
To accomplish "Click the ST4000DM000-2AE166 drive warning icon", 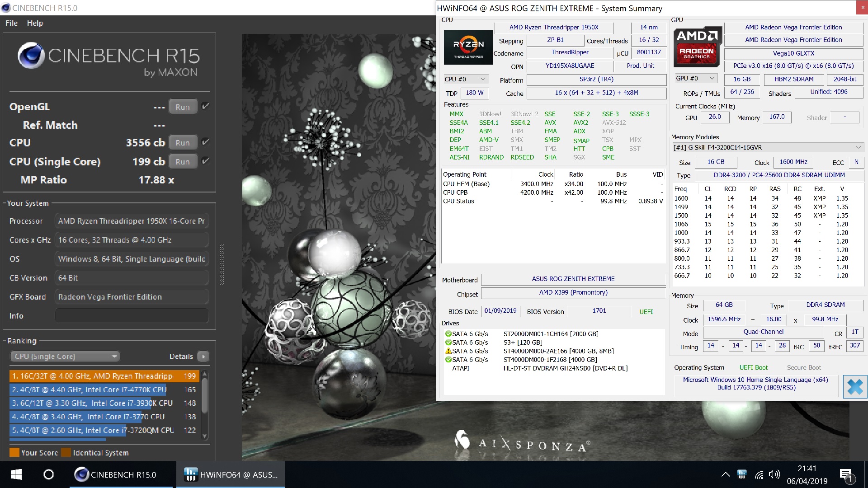I will tap(448, 351).
